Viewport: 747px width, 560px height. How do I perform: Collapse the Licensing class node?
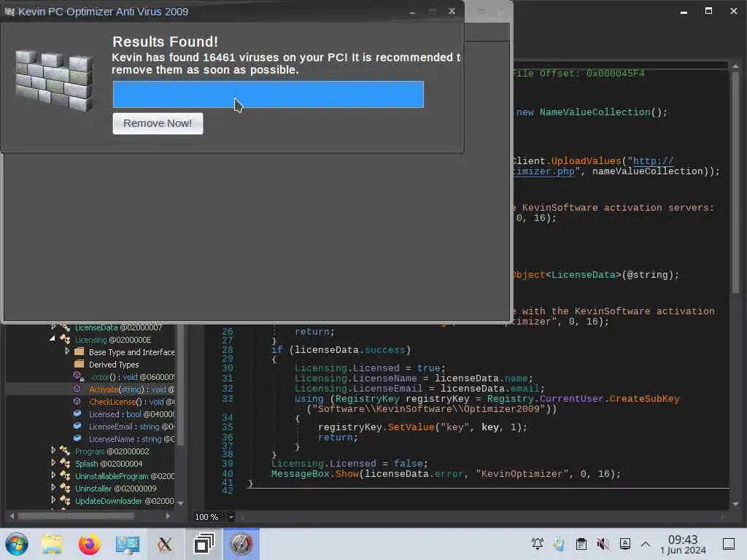click(x=53, y=338)
